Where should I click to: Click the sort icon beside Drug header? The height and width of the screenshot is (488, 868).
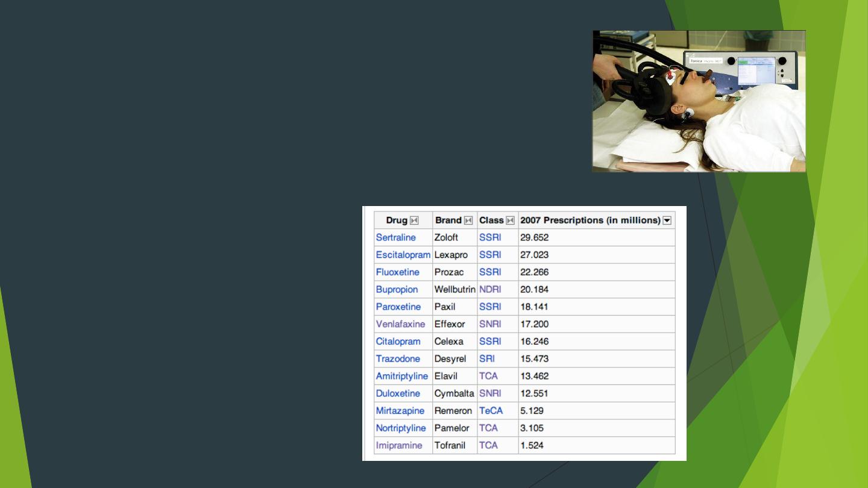[x=414, y=221]
